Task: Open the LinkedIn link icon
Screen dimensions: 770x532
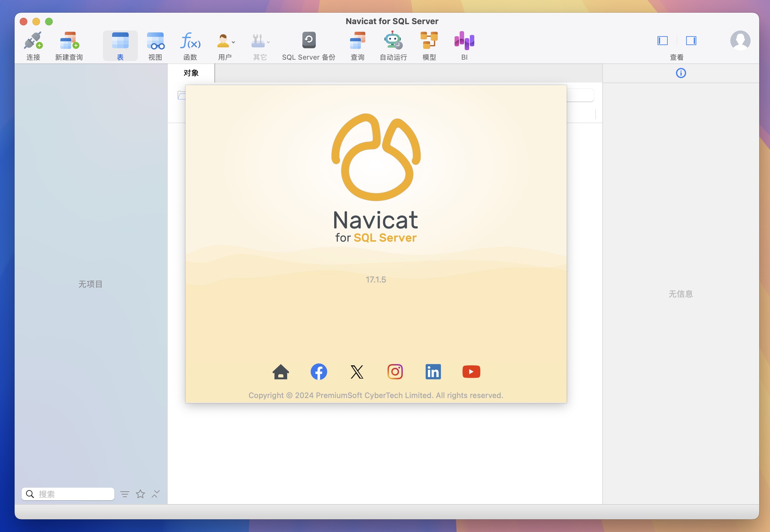Action: tap(433, 372)
